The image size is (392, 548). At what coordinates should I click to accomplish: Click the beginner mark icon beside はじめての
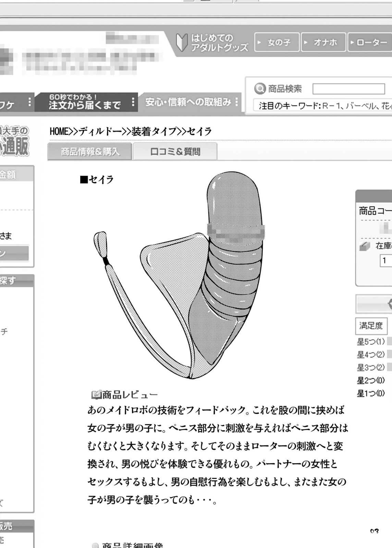coord(182,42)
